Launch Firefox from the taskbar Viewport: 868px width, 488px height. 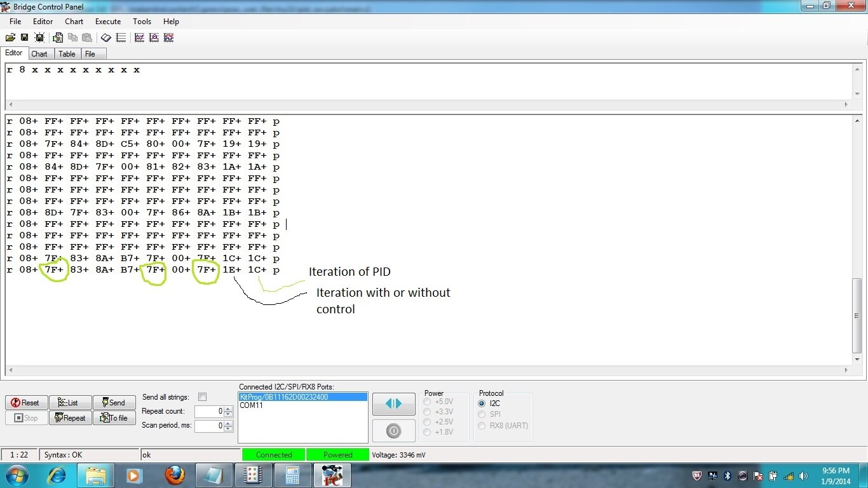pos(175,475)
